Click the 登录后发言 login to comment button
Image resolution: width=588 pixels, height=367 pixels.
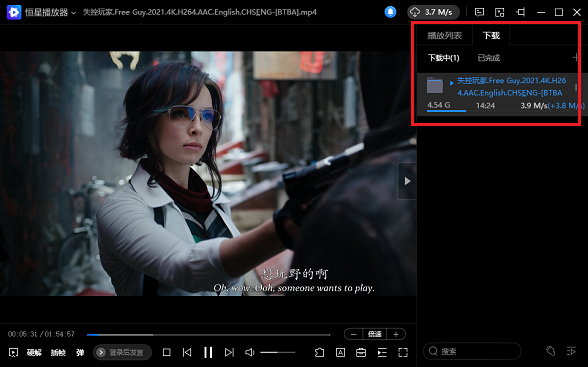pyautogui.click(x=122, y=352)
